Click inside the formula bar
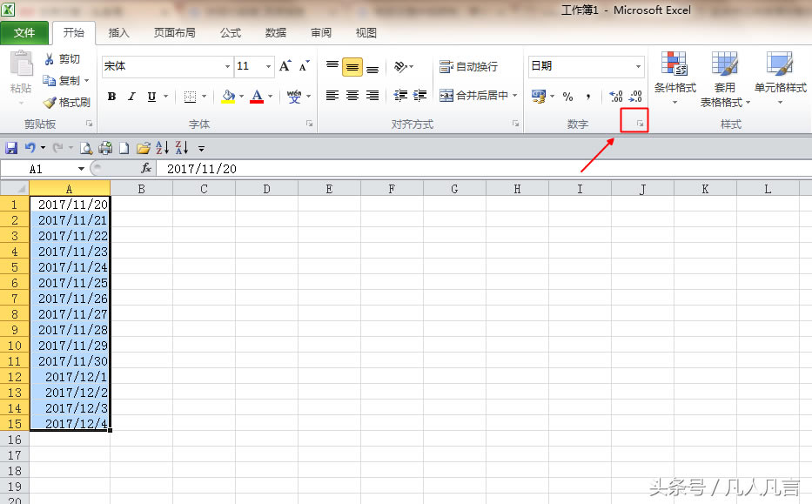This screenshot has height=504, width=812. click(x=261, y=168)
